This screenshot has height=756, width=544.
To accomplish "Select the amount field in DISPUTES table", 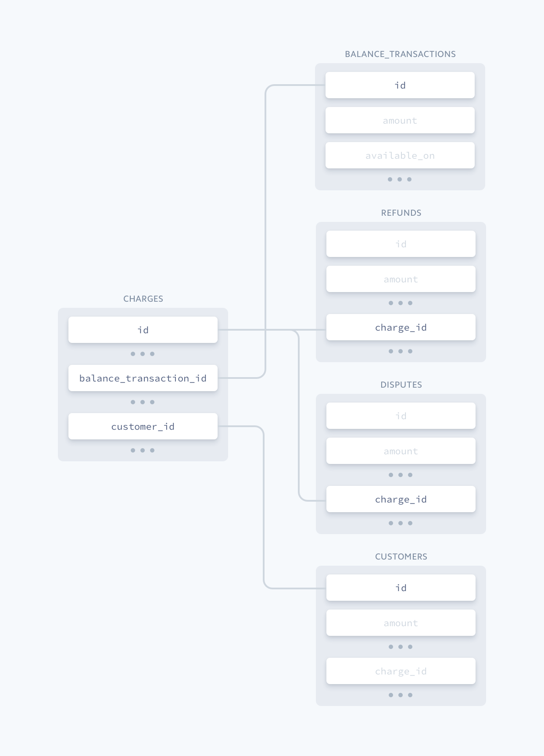I will (x=401, y=451).
